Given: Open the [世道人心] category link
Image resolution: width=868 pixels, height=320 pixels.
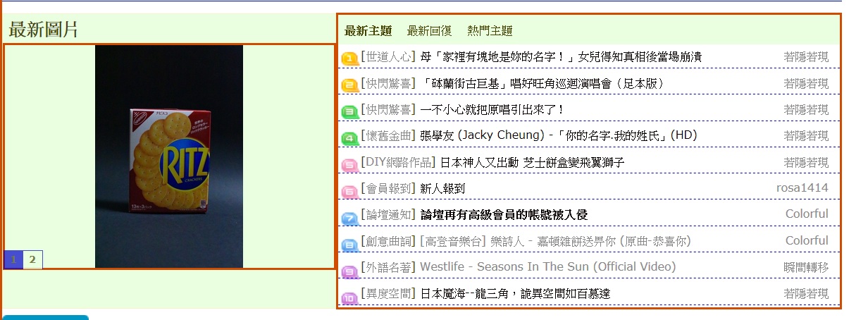Looking at the screenshot, I should tap(388, 56).
